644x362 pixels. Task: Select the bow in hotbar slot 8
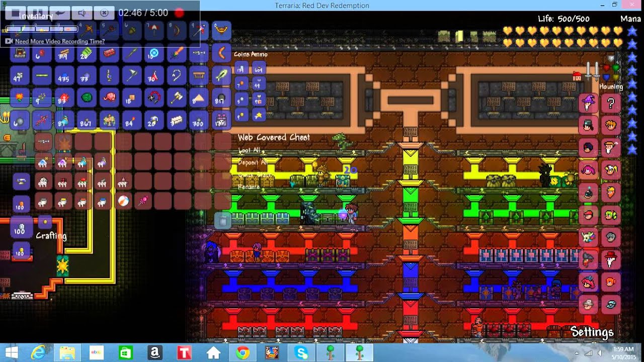[x=177, y=31]
